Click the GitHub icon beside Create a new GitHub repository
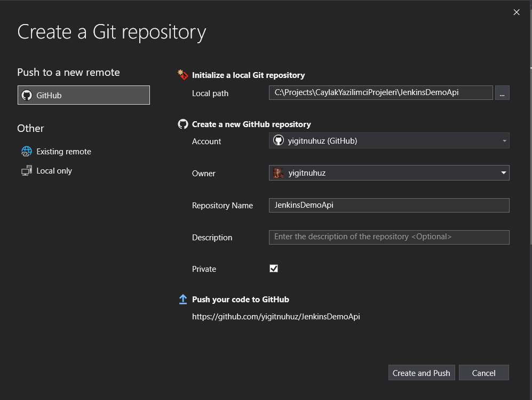Viewport: 532px width, 400px height. pyautogui.click(x=183, y=124)
